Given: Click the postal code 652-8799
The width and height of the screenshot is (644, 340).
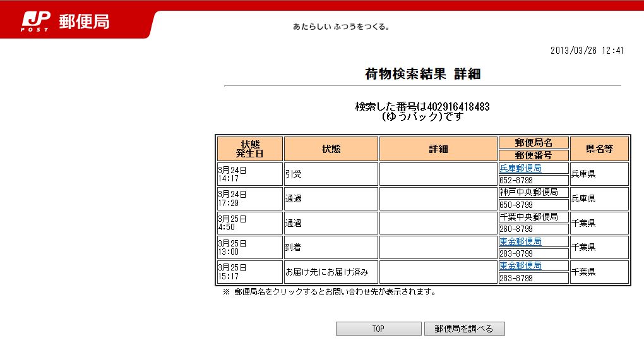Looking at the screenshot, I should click(516, 181).
